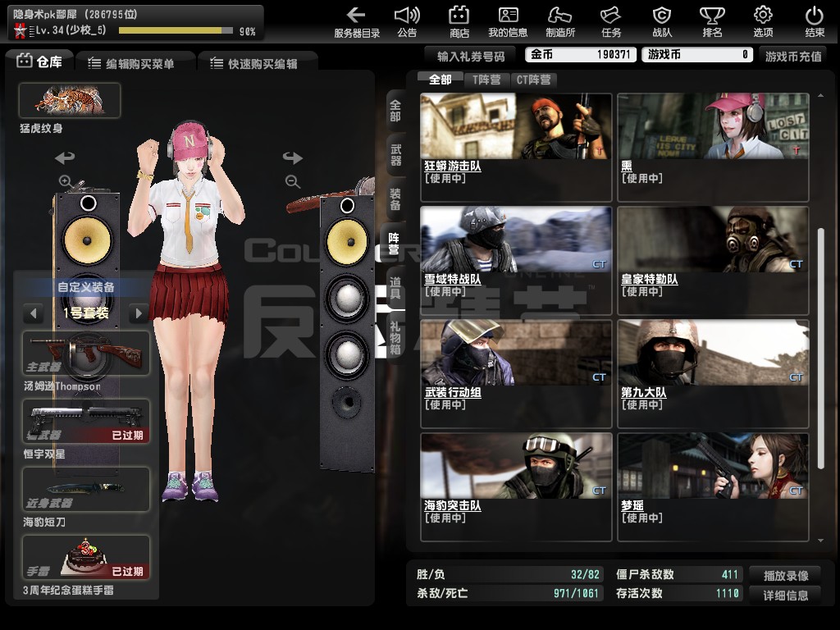Go back to server list (服务器目录)
Viewport: 840px width, 630px height.
pos(356,22)
